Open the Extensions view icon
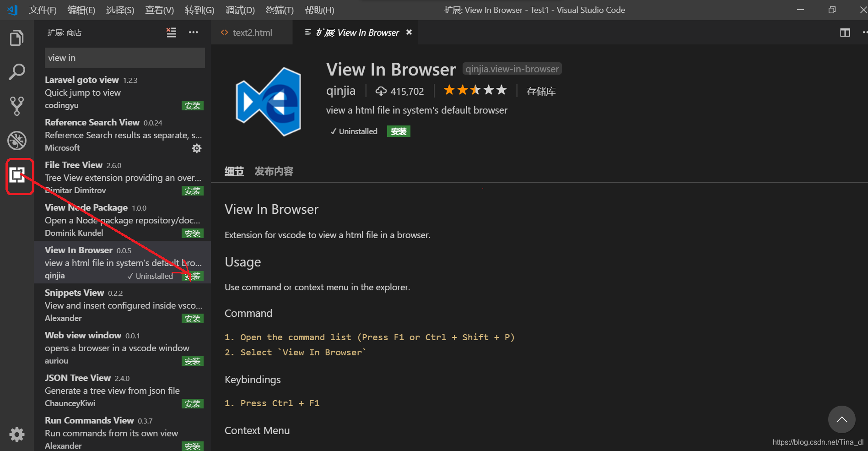The height and width of the screenshot is (451, 868). pyautogui.click(x=18, y=175)
